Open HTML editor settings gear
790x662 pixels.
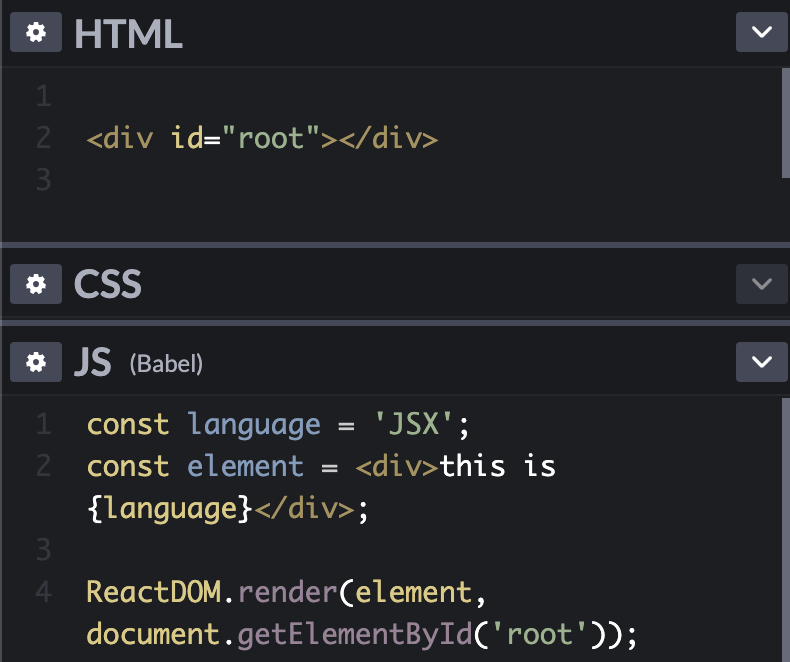click(x=36, y=32)
